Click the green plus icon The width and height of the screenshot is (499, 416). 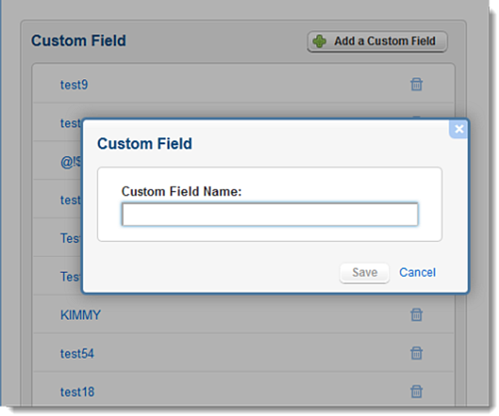[320, 41]
